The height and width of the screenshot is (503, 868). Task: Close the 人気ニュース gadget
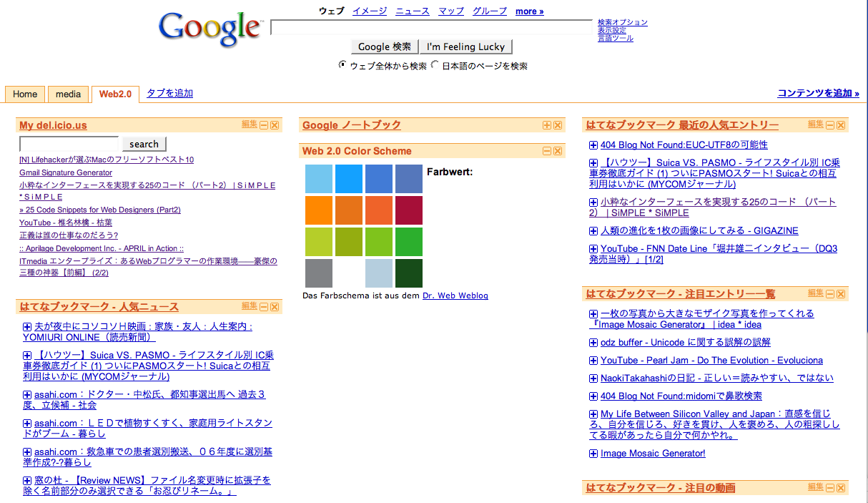[x=275, y=307]
